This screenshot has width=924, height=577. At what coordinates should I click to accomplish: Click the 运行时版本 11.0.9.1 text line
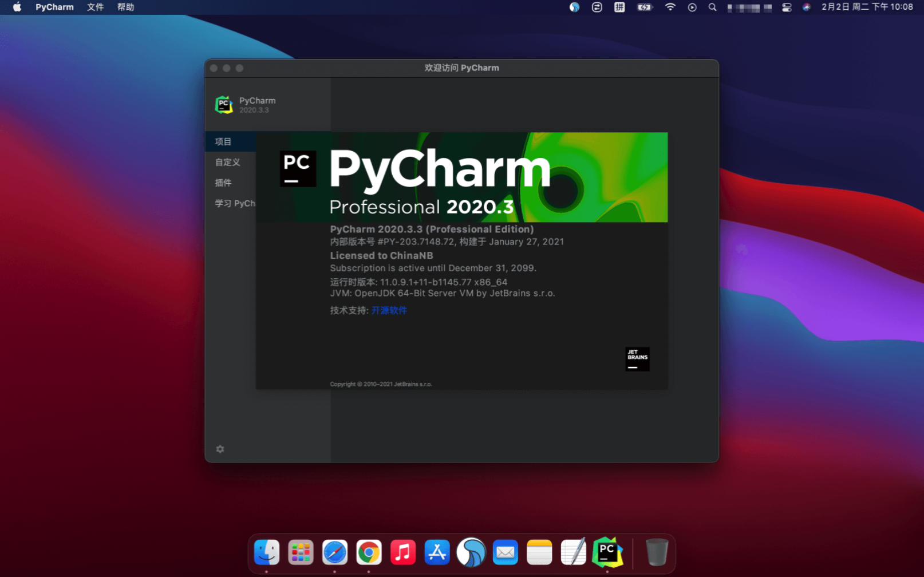[x=418, y=282]
